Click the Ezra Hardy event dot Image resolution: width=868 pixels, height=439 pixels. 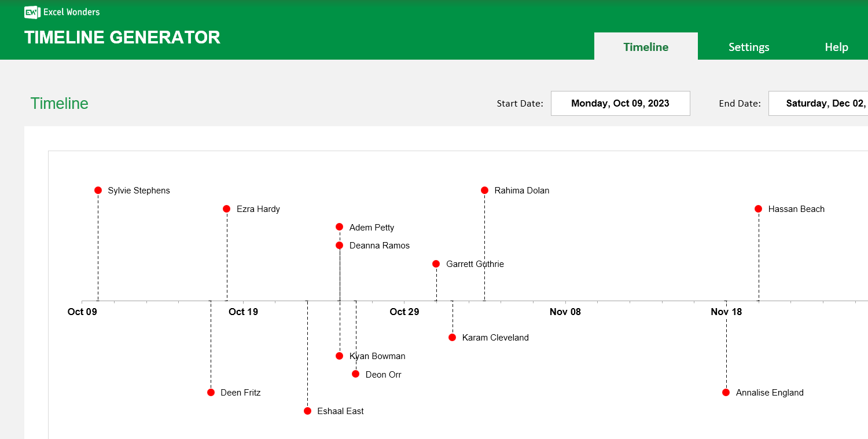tap(226, 208)
